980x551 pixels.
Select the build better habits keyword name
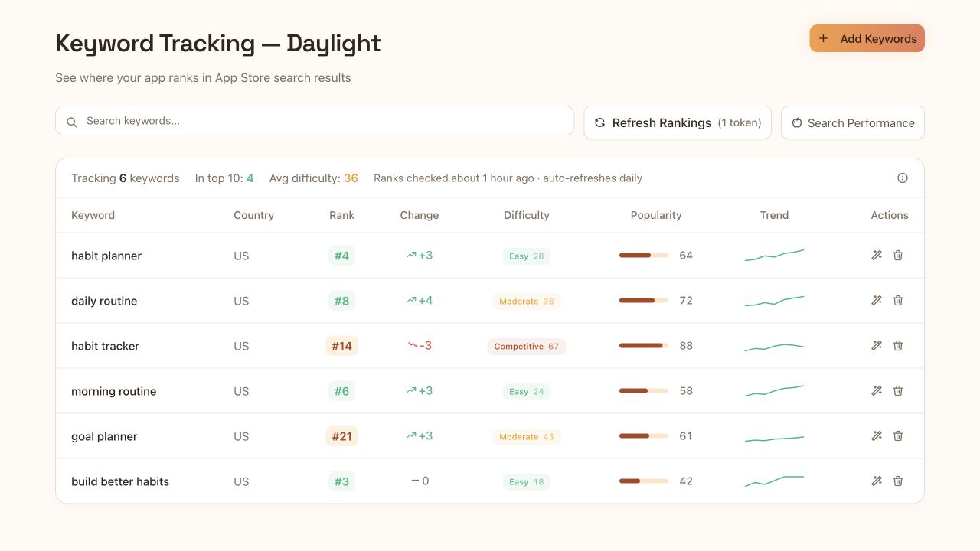pos(120,481)
